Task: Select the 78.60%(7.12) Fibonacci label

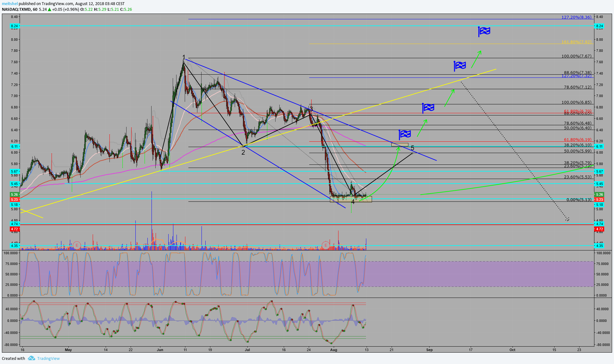Action: click(578, 87)
